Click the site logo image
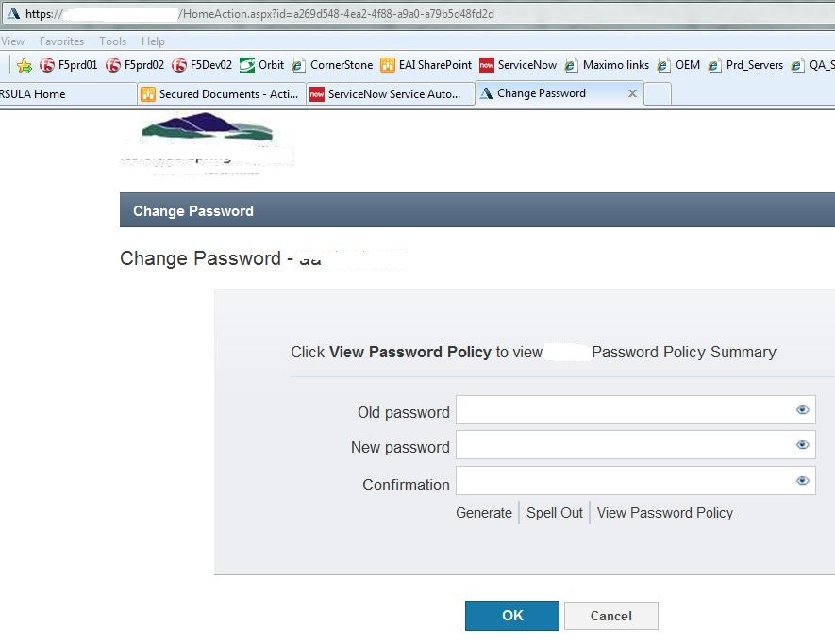Viewport: 835px width, 644px height. [x=208, y=142]
